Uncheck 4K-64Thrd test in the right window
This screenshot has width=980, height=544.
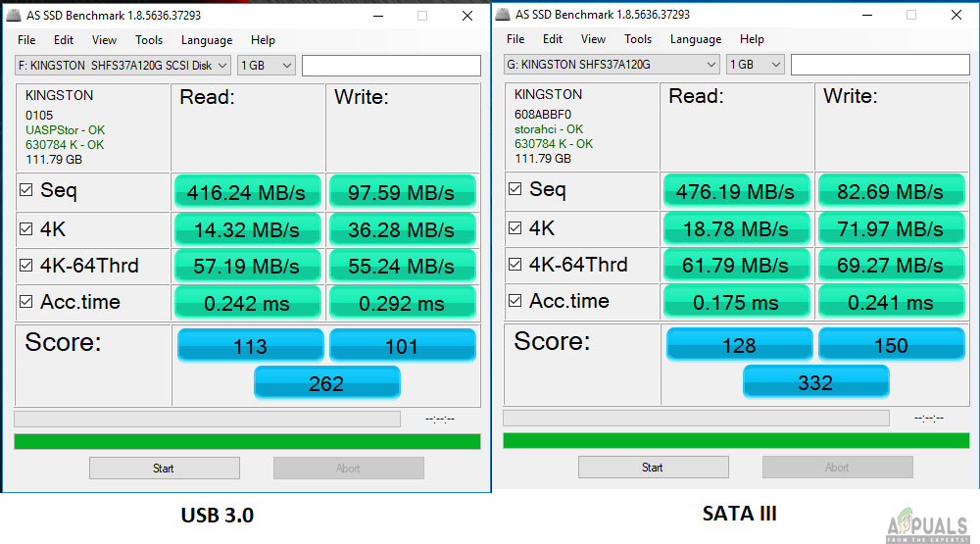[515, 264]
